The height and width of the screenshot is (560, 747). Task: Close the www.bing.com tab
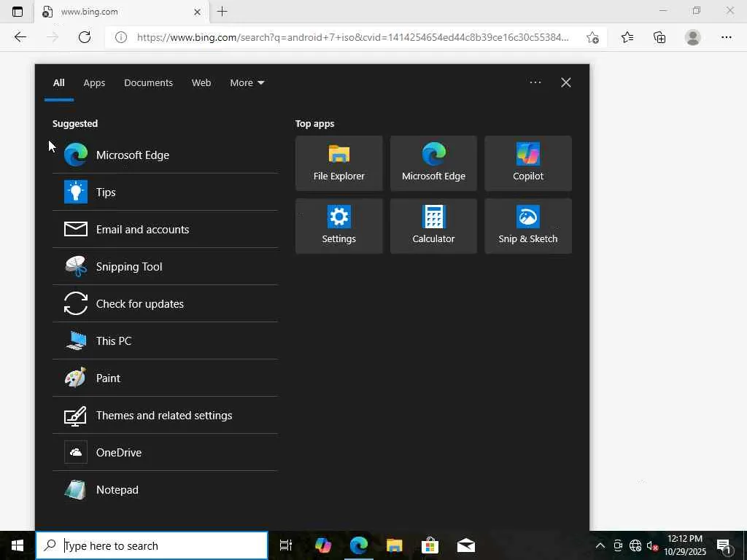pyautogui.click(x=197, y=12)
